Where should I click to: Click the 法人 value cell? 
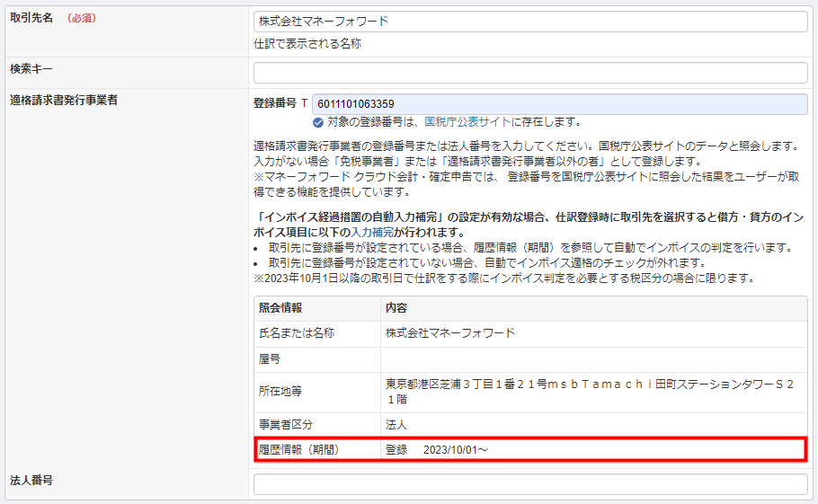[396, 425]
